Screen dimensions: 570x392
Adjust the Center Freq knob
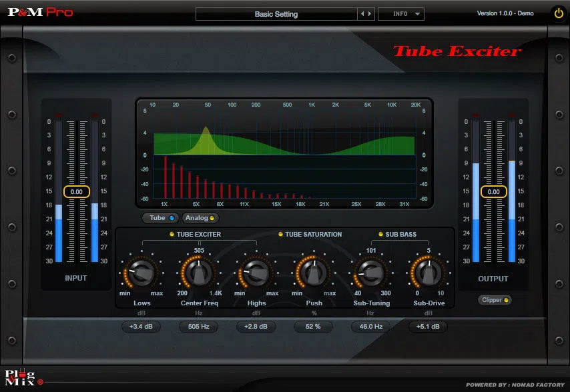[198, 273]
